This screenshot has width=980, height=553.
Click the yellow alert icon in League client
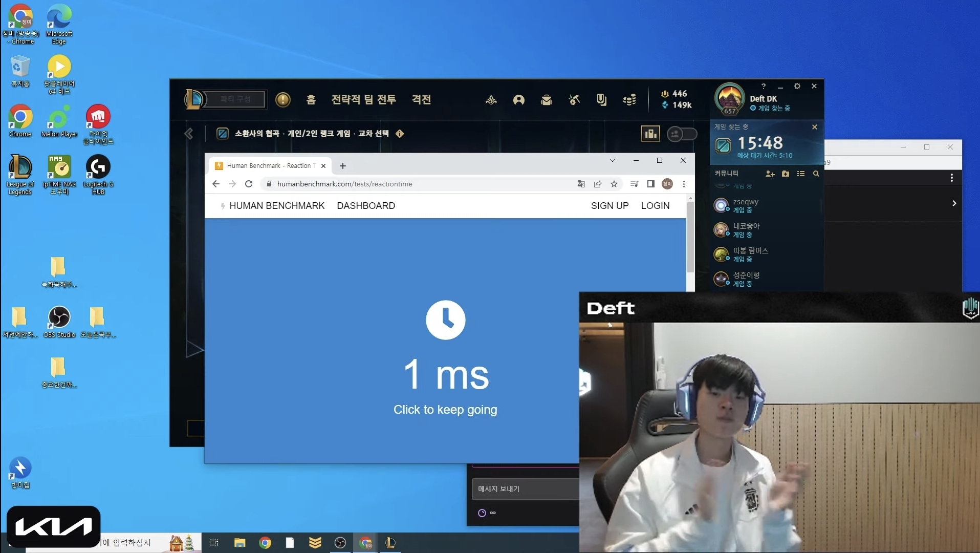[x=283, y=99]
